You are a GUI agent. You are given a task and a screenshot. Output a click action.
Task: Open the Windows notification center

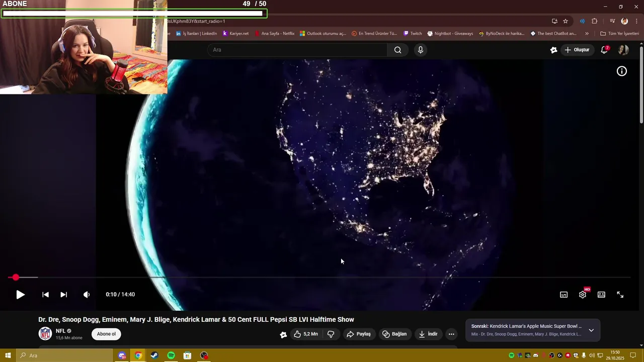633,355
